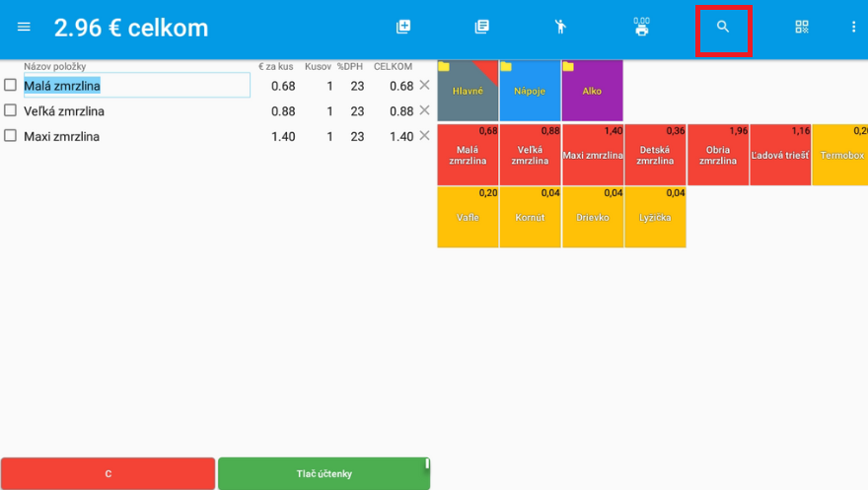Delete Maxi zmrzlina row with X
868x490 pixels.
coord(424,136)
